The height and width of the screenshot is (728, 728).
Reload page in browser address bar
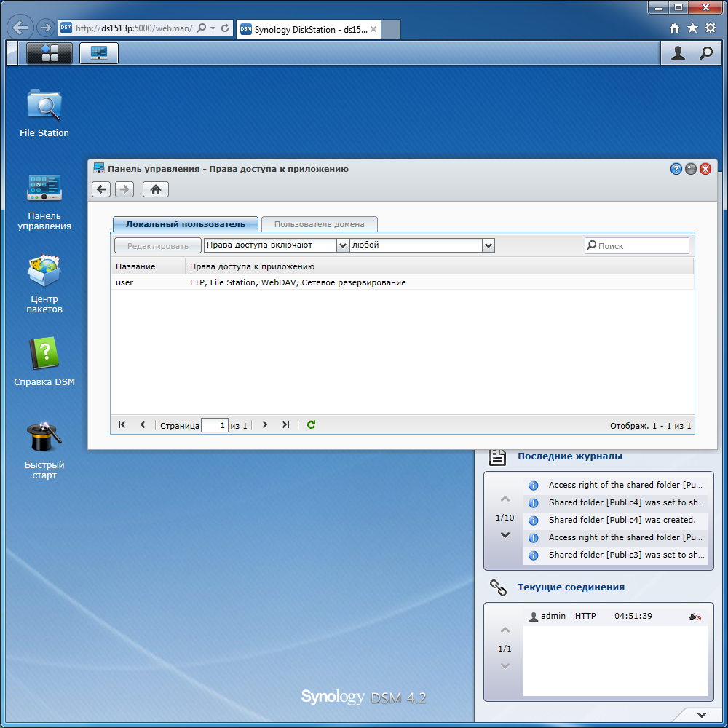tap(225, 28)
